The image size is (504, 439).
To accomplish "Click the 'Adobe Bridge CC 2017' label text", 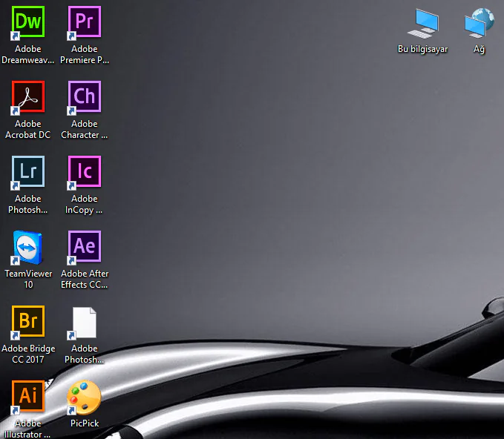I will (28, 354).
